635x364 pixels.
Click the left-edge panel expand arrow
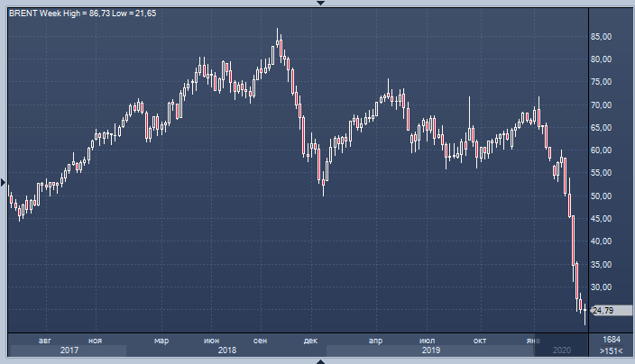(4, 182)
